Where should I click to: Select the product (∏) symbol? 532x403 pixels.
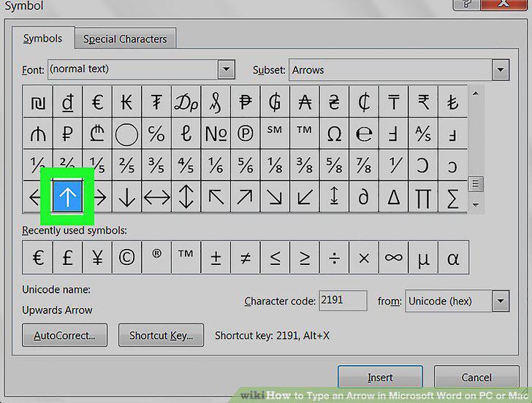(x=423, y=197)
